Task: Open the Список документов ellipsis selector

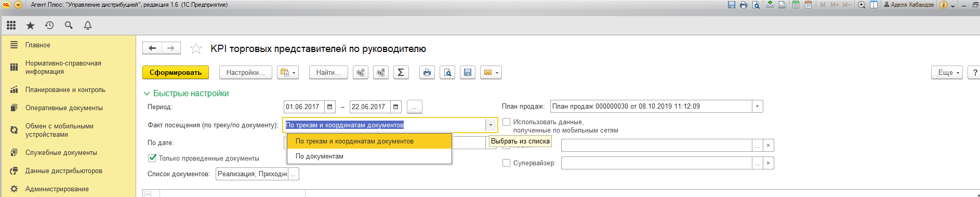Action: [294, 174]
